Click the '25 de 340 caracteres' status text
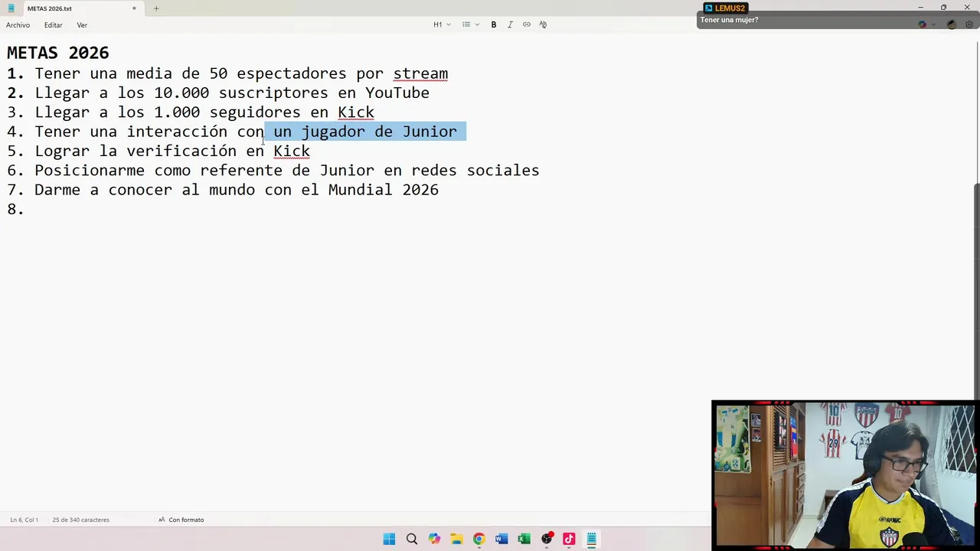Image resolution: width=980 pixels, height=551 pixels. coord(81,520)
